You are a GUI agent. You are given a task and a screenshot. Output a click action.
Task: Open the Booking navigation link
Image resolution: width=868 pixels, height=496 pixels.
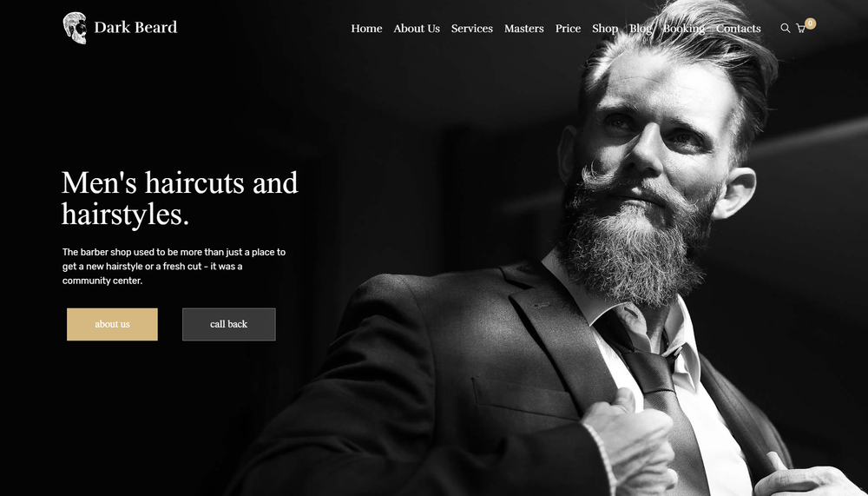pyautogui.click(x=684, y=29)
